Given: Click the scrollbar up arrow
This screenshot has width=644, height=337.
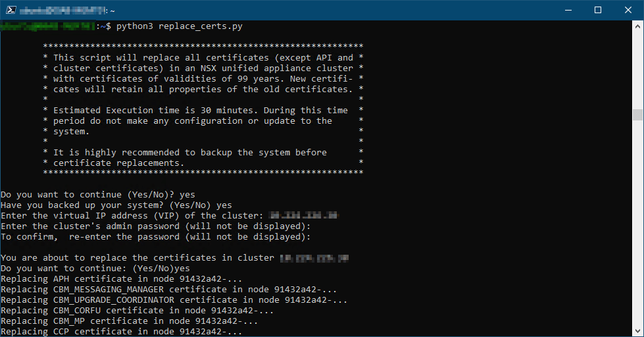Looking at the screenshot, I should (637, 26).
